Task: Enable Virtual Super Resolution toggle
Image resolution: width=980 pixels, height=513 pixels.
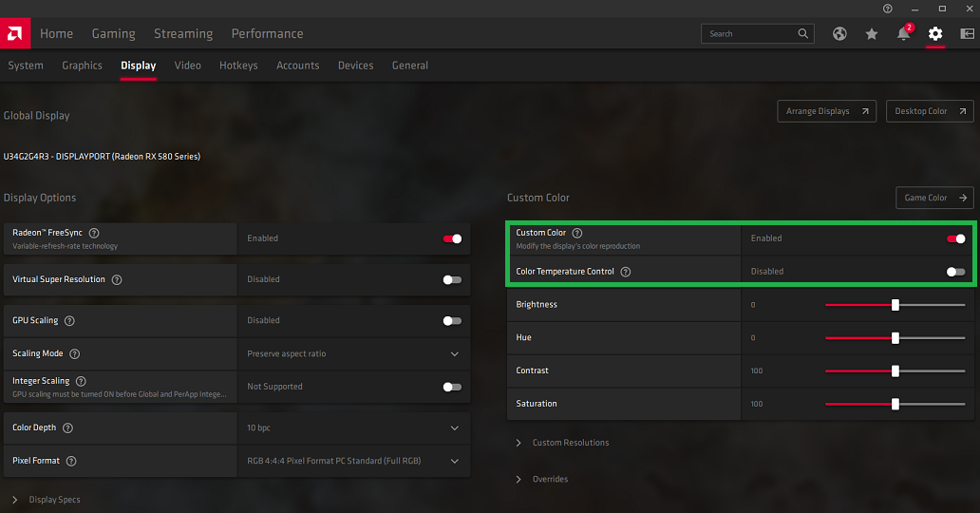Action: (453, 279)
